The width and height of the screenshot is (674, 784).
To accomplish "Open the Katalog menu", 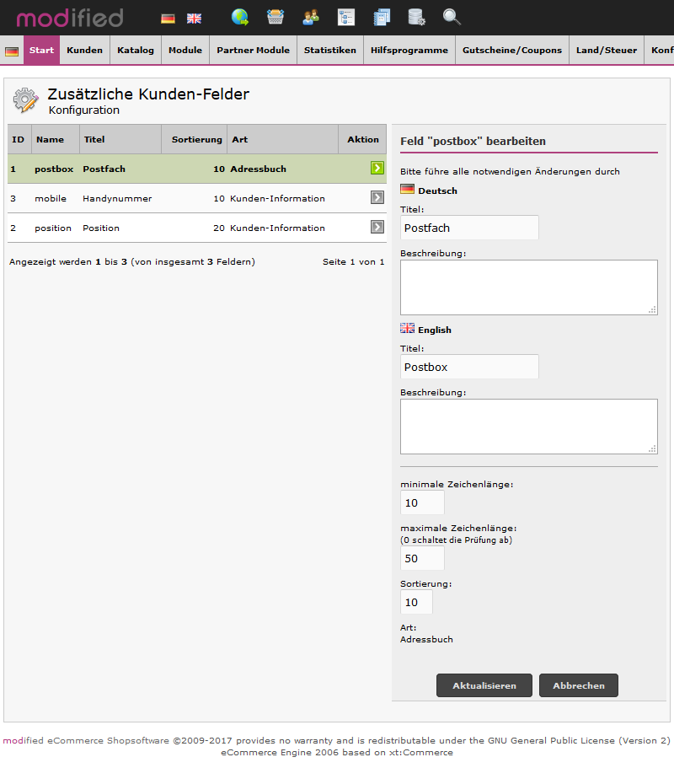I will [136, 51].
